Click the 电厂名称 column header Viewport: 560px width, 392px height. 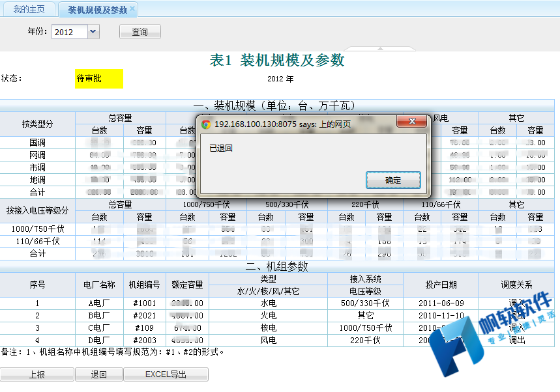pyautogui.click(x=99, y=285)
